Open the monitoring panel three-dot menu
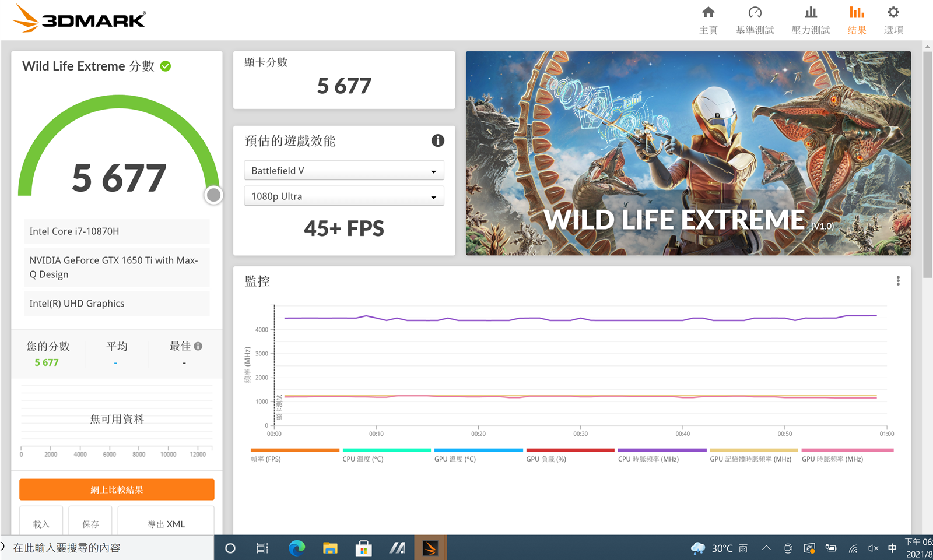This screenshot has height=560, width=933. [x=898, y=281]
